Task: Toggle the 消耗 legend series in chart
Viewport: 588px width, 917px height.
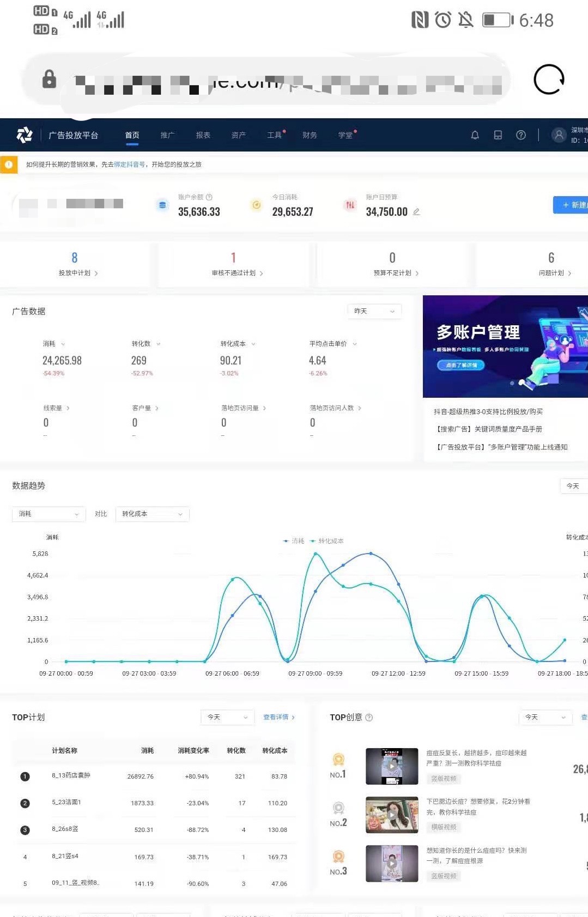Action: [294, 541]
